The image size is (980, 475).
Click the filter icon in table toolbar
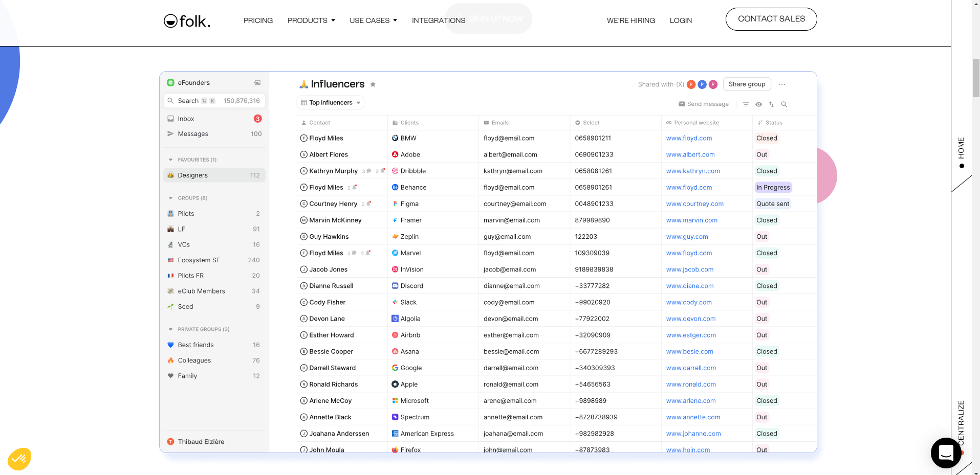click(746, 104)
